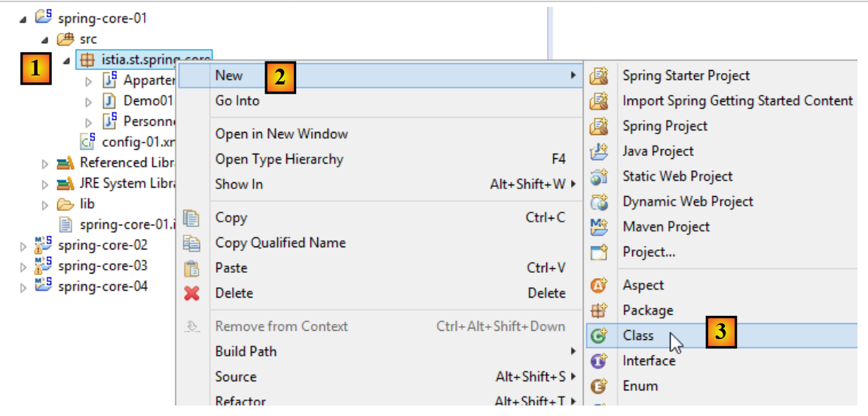This screenshot has width=868, height=416.
Task: Click the red Delete X icon
Action: click(192, 293)
